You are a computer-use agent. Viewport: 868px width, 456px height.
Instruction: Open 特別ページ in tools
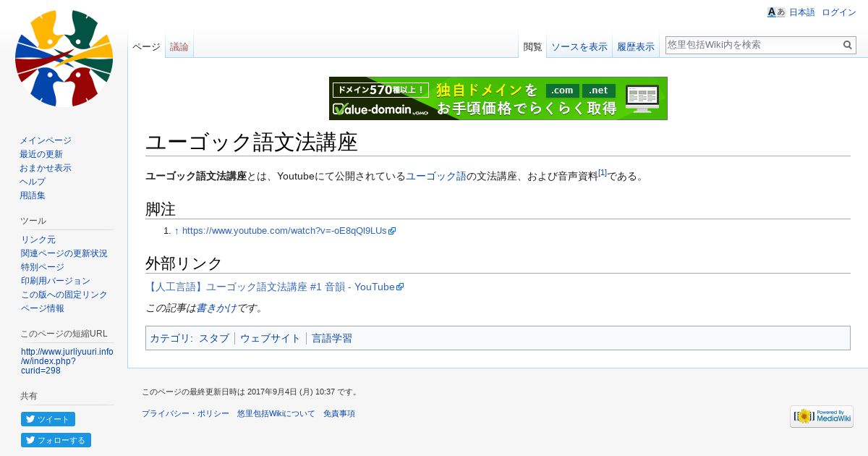point(43,267)
